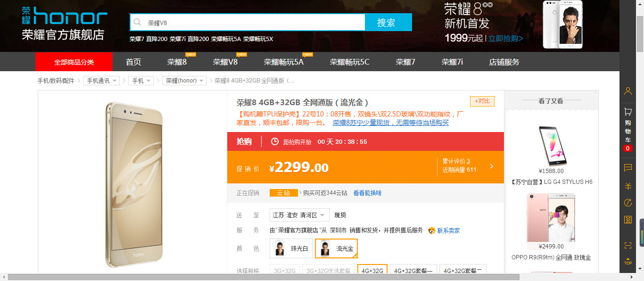
Task: Open OPPO R9(R9tm) 全网通 玫瑰金 title link
Action: (551, 257)
